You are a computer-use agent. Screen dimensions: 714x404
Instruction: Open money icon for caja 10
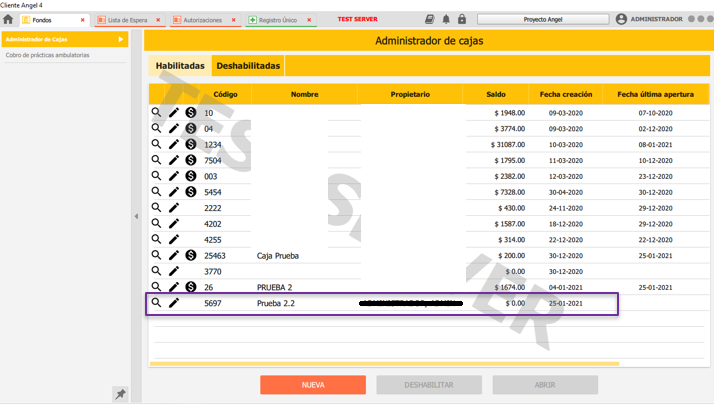click(191, 112)
